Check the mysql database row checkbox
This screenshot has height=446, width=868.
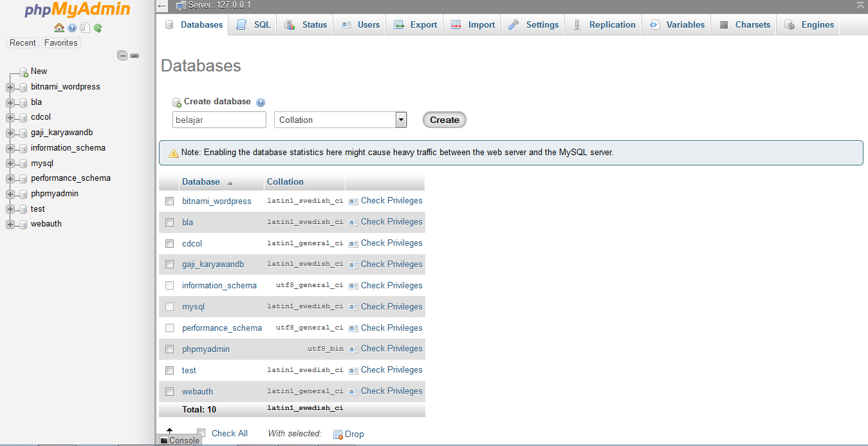pyautogui.click(x=169, y=306)
